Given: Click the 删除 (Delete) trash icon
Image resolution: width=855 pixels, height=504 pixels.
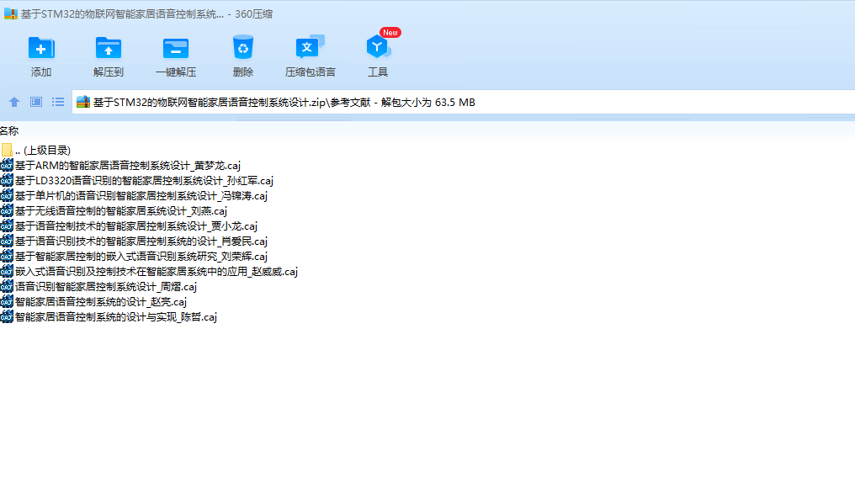Looking at the screenshot, I should (242, 47).
